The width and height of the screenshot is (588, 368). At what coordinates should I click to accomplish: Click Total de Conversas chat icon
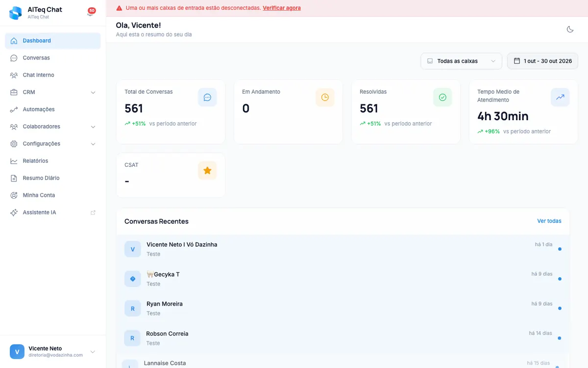point(207,97)
